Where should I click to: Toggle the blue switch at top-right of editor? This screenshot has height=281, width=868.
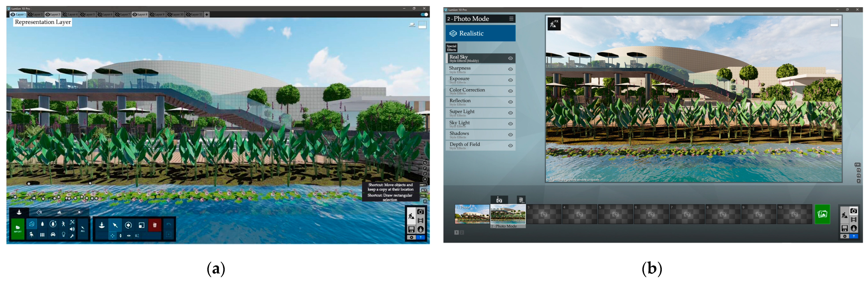[x=424, y=14]
